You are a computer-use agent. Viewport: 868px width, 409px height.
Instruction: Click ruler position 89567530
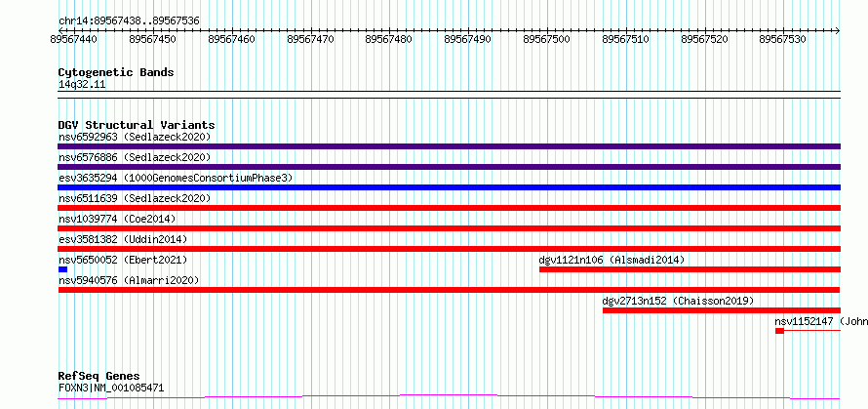783,39
